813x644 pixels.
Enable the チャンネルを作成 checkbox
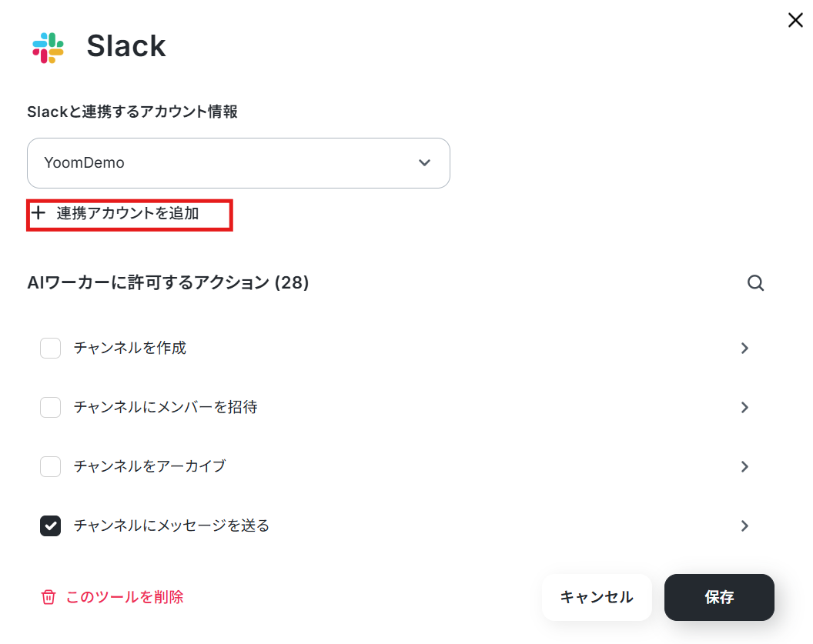click(50, 349)
